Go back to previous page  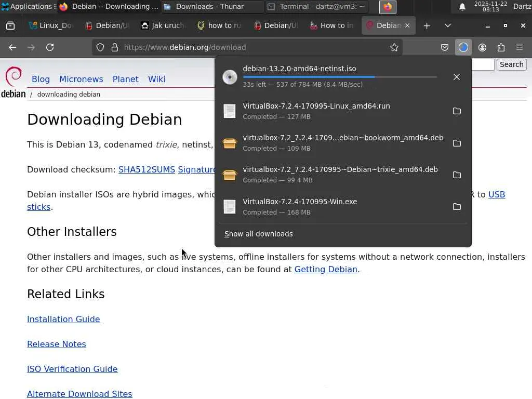tap(12, 47)
